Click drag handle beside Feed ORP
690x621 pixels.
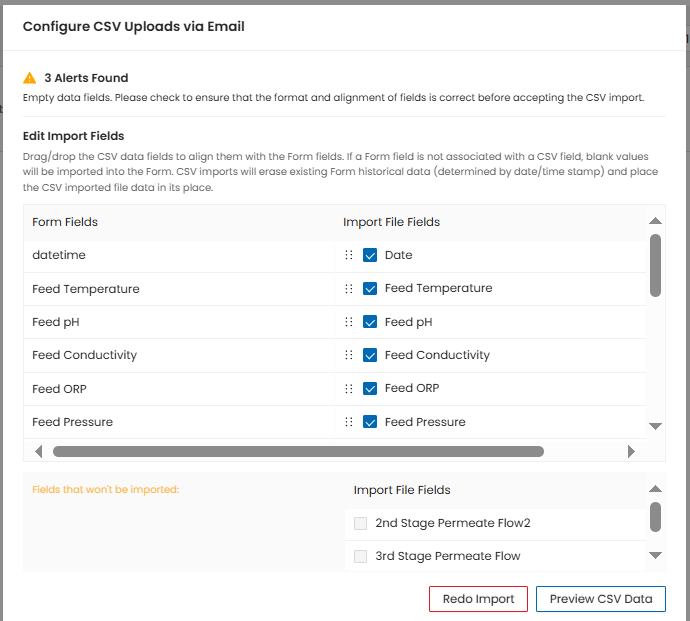[x=349, y=388]
